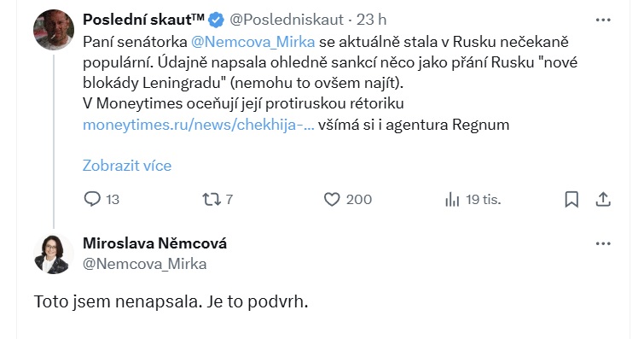Click the @Posledniskaut handle

tap(287, 20)
